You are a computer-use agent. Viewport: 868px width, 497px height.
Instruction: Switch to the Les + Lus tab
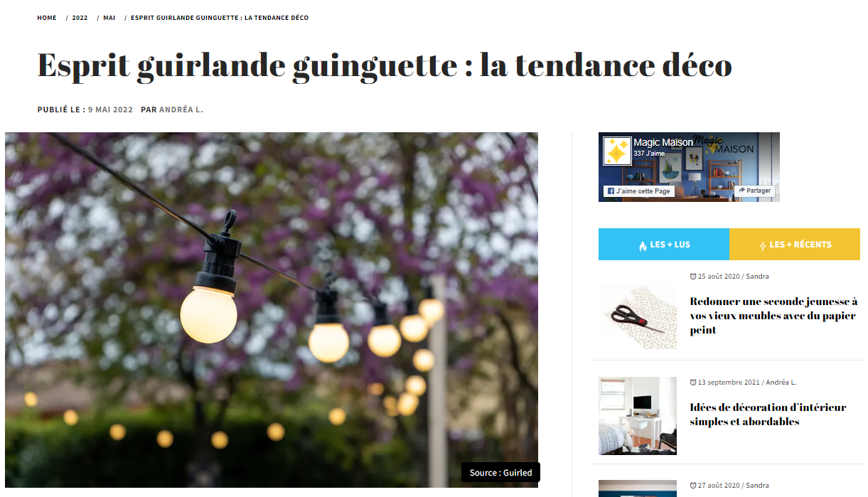coord(664,245)
